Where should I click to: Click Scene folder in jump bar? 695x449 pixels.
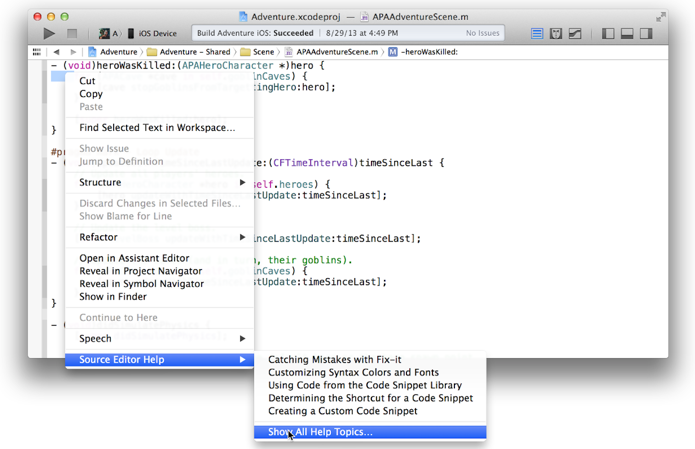pyautogui.click(x=258, y=52)
